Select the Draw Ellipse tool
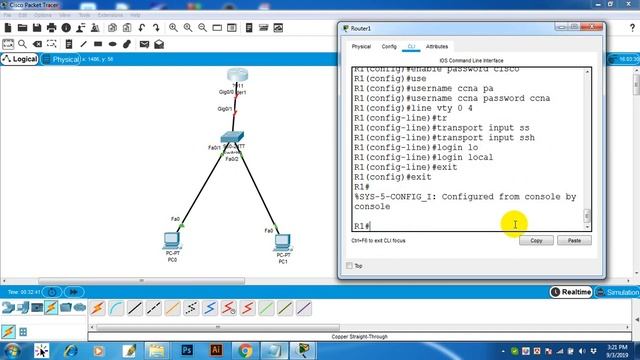This screenshot has height=360, width=640. [113, 44]
